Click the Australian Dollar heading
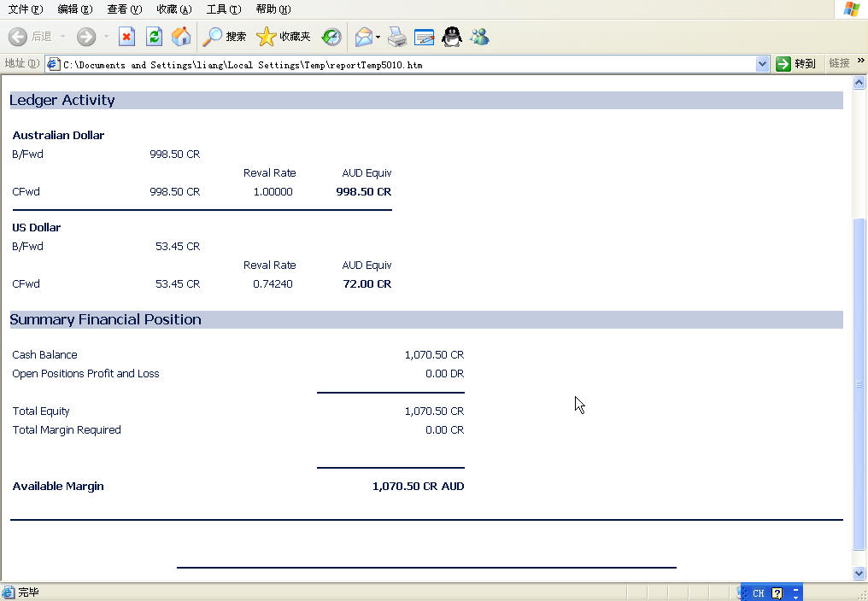 point(58,135)
